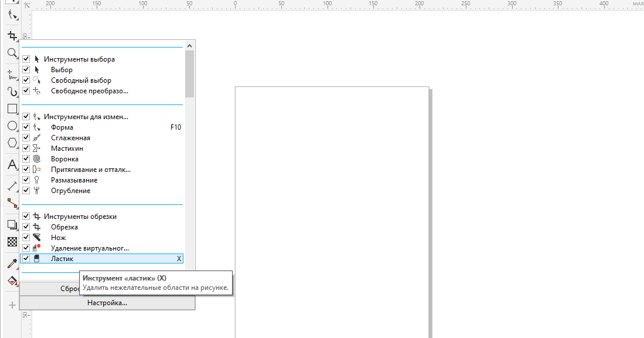The height and width of the screenshot is (338, 644).
Task: Disable the Воронка tool checkbox
Action: pyautogui.click(x=26, y=158)
